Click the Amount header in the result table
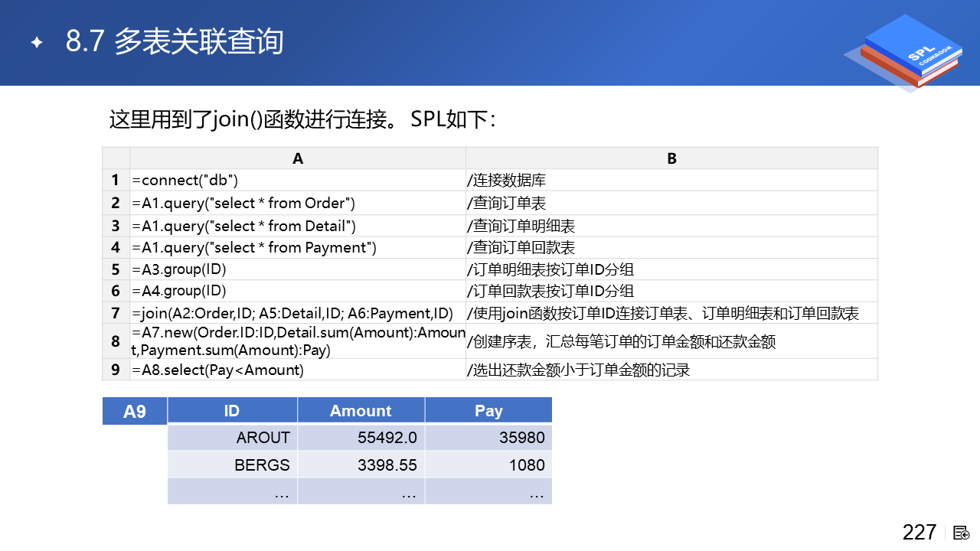The width and height of the screenshot is (980, 551). tap(361, 411)
